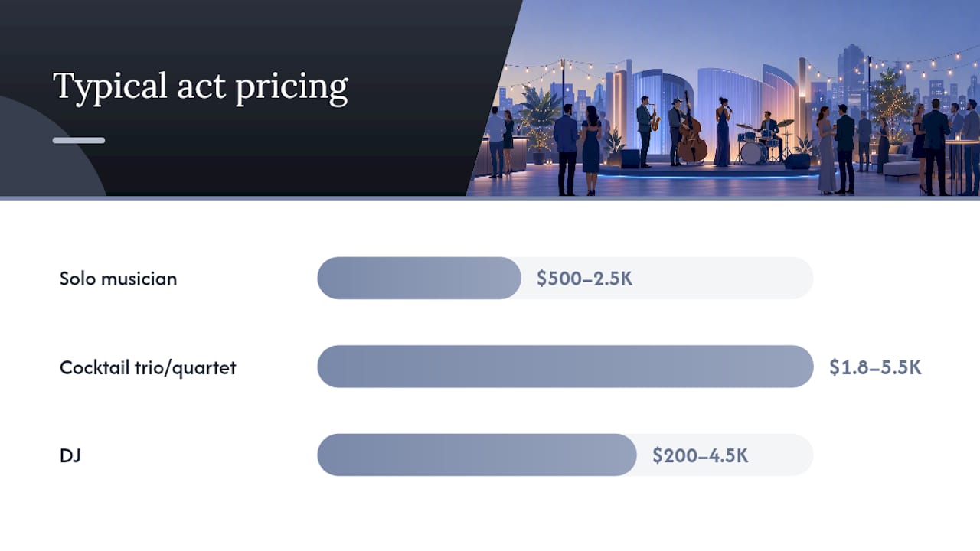
Task: Click the DJ filled bar
Action: point(477,455)
